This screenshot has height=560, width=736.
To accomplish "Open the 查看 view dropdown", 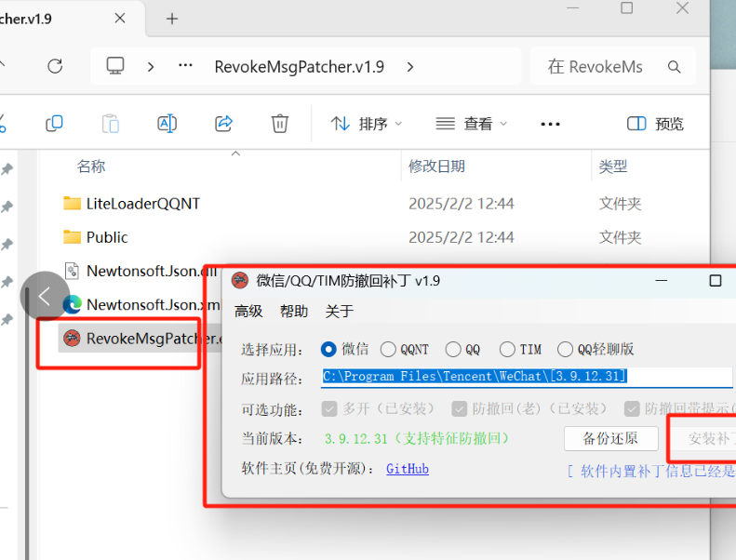I will pyautogui.click(x=471, y=124).
